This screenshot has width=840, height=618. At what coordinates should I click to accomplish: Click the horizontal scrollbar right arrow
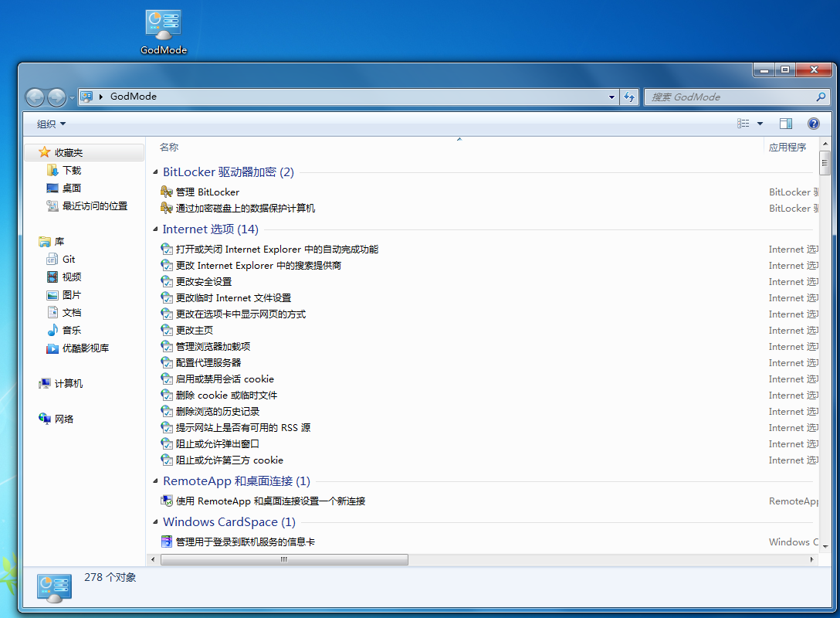click(811, 559)
